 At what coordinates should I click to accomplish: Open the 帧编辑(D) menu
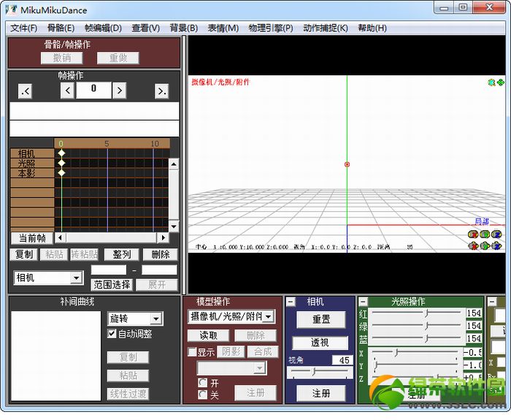[103, 28]
